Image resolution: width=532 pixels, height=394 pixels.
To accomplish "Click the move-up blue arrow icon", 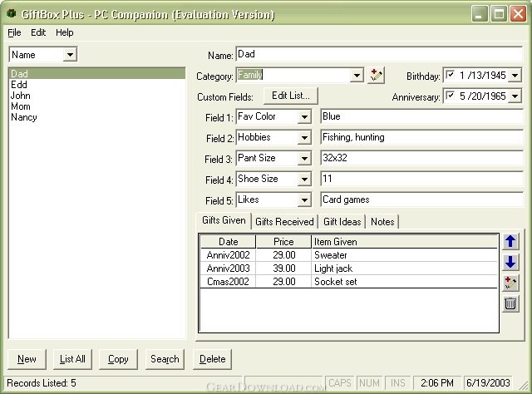I will 510,242.
